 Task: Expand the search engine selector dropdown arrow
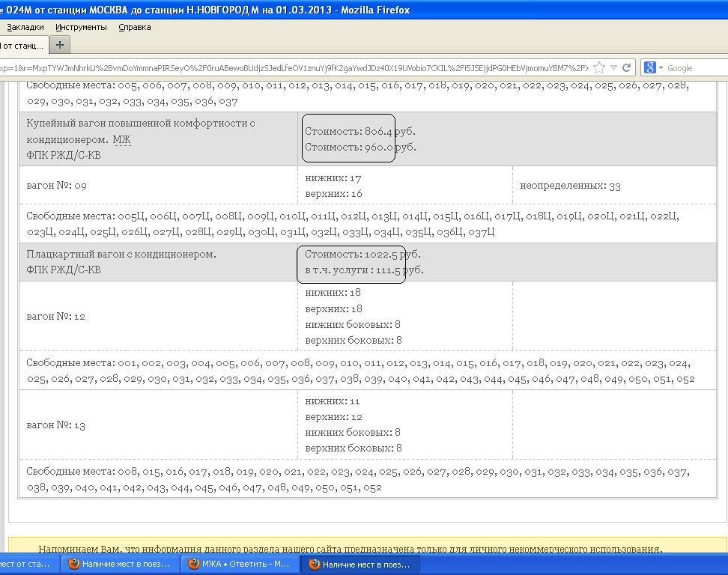[x=661, y=68]
